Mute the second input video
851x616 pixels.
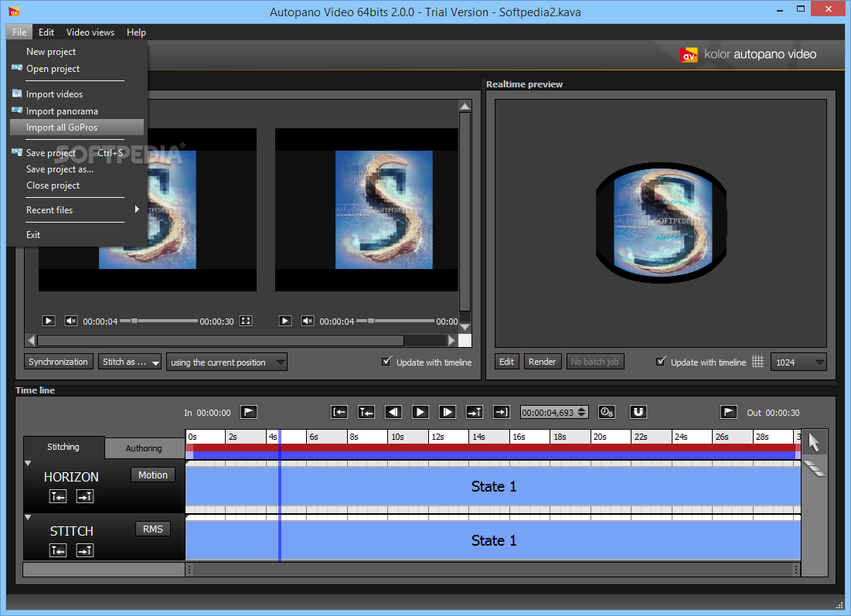tap(307, 321)
